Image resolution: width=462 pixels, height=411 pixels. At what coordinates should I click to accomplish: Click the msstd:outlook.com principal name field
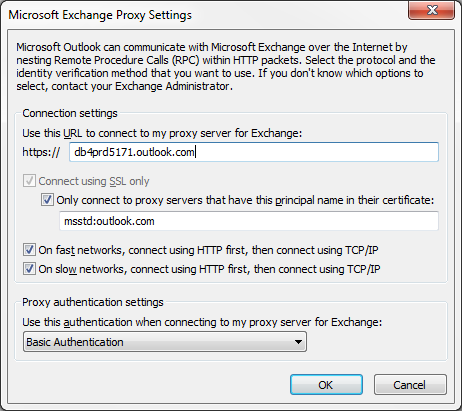[x=249, y=221]
